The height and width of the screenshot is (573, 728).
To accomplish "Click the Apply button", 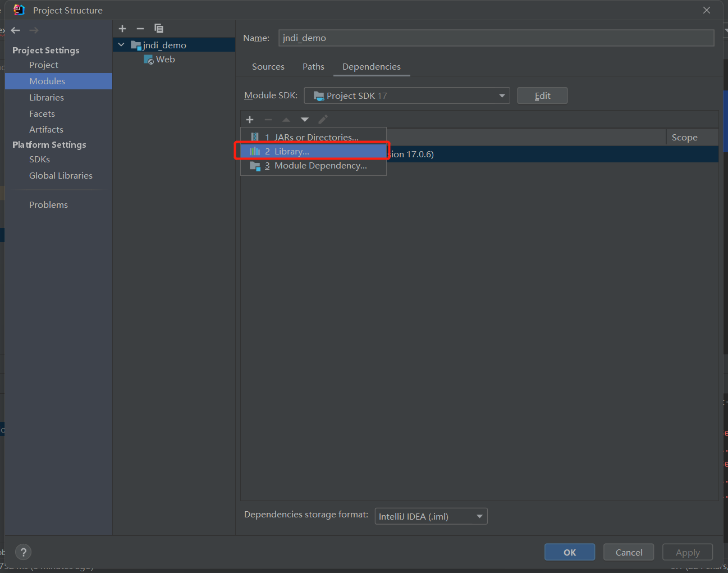I will tap(688, 552).
